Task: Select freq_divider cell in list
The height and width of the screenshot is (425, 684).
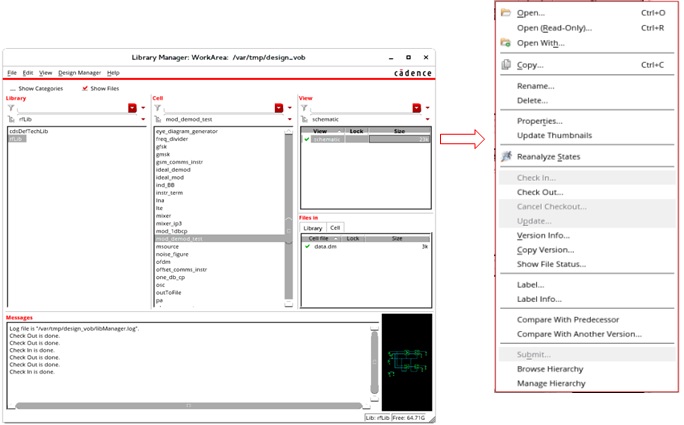Action: tap(172, 139)
